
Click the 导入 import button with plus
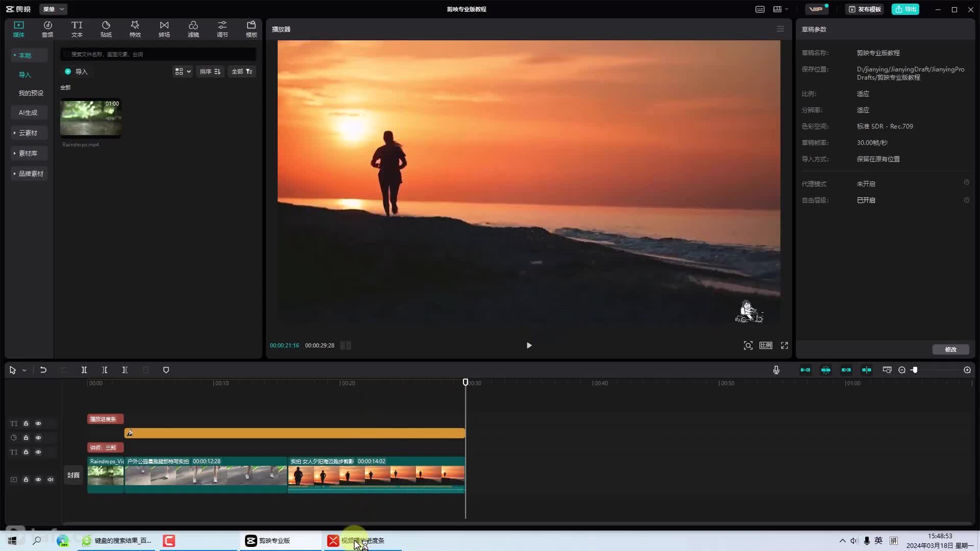[77, 71]
